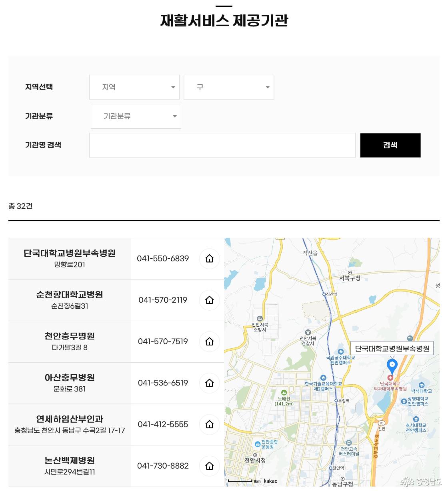The height and width of the screenshot is (491, 448).
Task: Click the 천안IC map marker
Action: coord(382,423)
